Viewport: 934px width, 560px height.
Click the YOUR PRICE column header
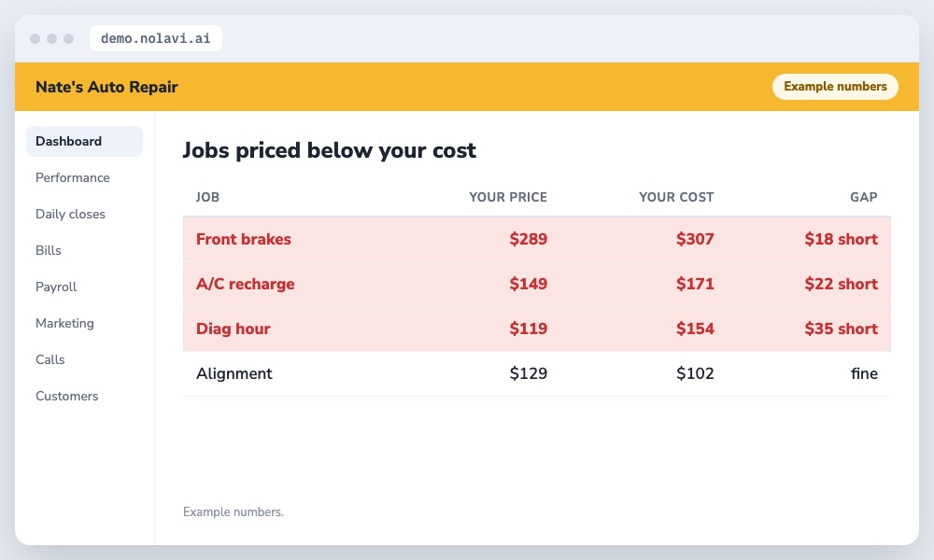(x=507, y=197)
